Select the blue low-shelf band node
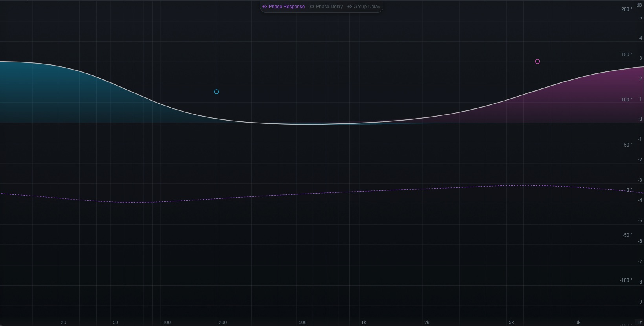 coord(217,92)
